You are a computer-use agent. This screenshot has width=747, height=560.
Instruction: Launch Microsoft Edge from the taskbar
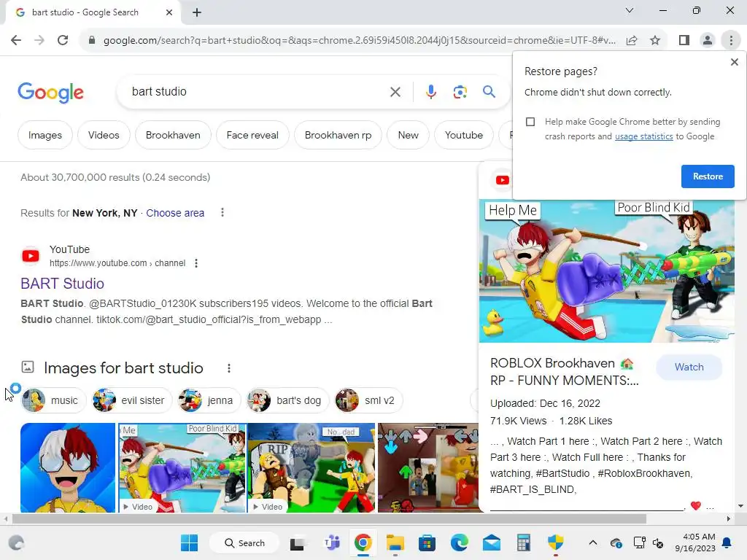[460, 542]
